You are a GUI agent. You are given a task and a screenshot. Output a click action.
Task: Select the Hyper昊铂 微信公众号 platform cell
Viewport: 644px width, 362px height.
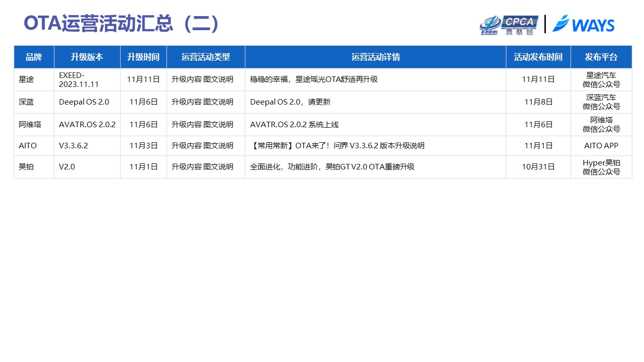point(601,167)
